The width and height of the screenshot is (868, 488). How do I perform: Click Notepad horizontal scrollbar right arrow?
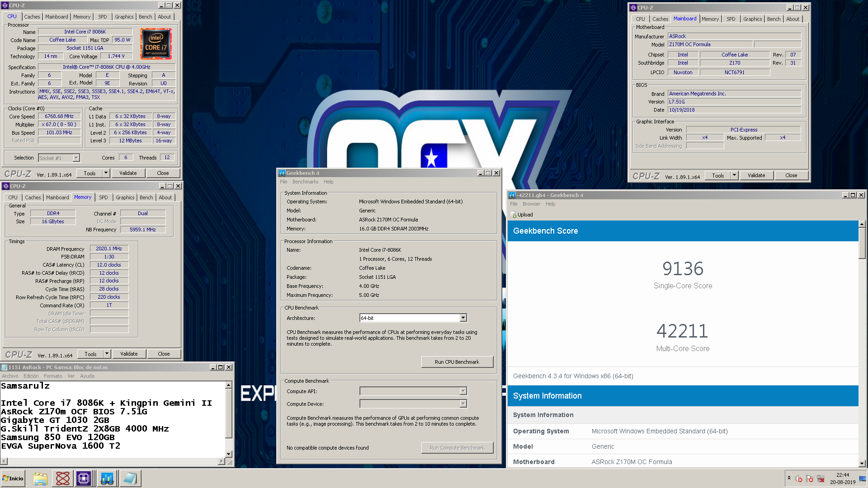(x=222, y=461)
